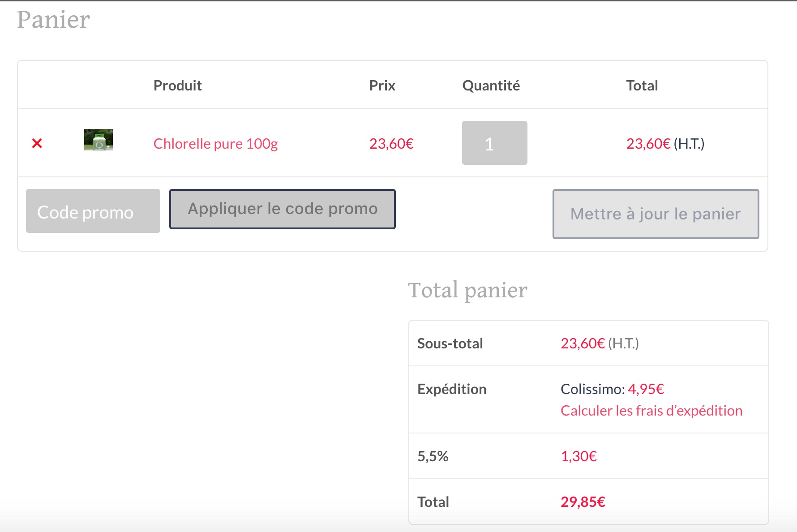Click the 23,60€ unit price in Prix column
The image size is (797, 532).
coord(391,144)
